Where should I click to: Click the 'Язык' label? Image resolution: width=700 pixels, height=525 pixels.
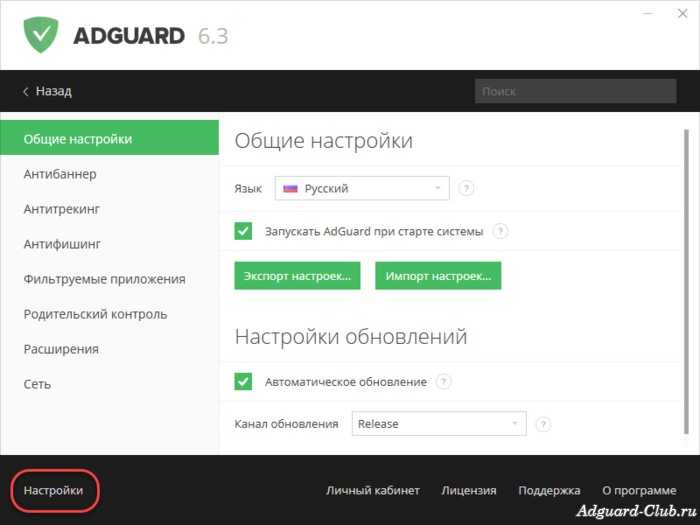coord(248,188)
